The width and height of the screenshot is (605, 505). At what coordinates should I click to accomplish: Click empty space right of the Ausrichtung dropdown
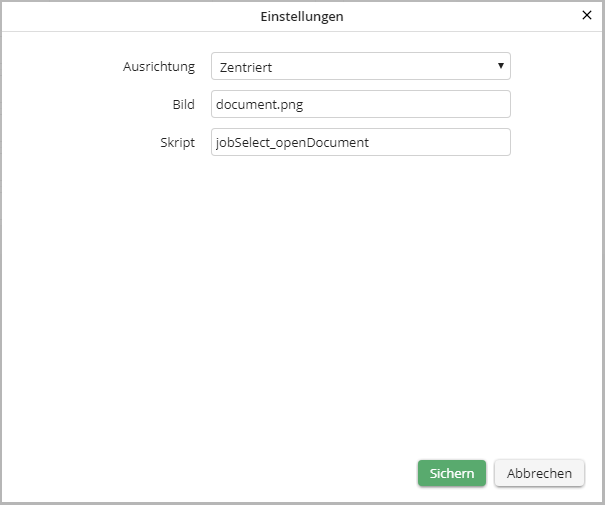point(555,67)
